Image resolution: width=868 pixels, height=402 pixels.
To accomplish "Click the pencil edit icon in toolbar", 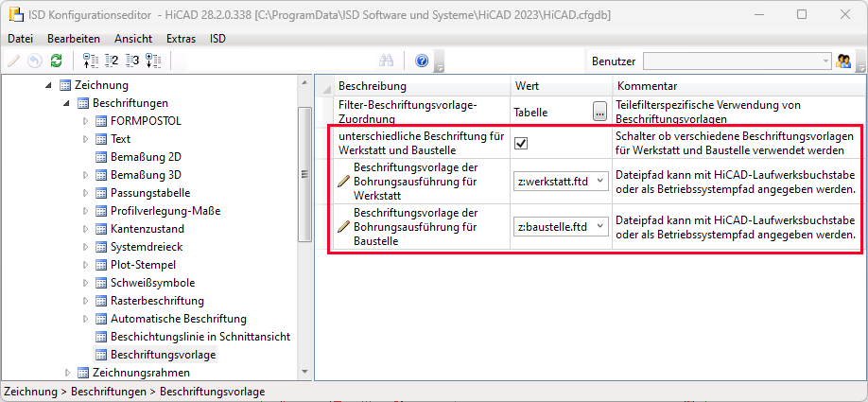I will coord(14,61).
